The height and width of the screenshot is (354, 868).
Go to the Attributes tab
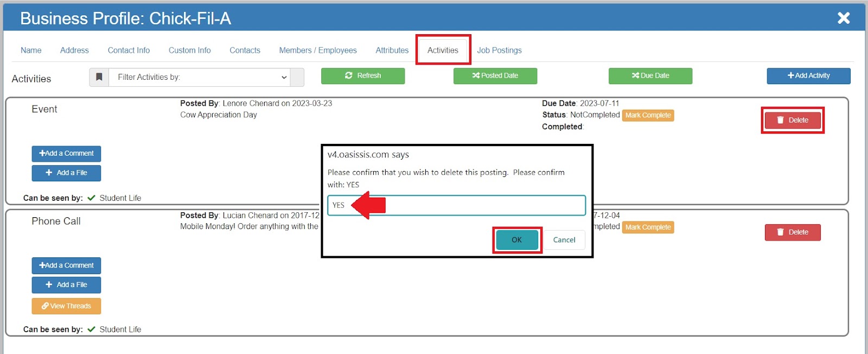click(392, 50)
